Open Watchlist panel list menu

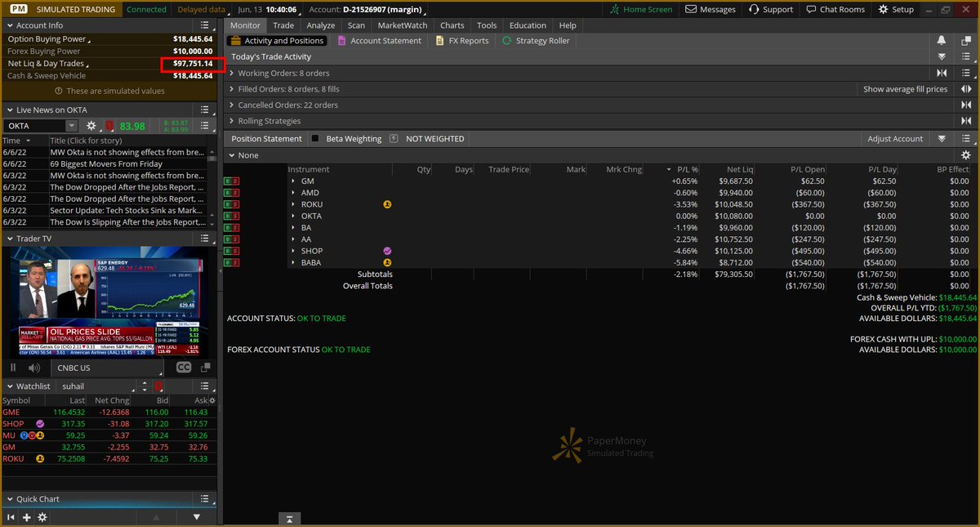(206, 386)
